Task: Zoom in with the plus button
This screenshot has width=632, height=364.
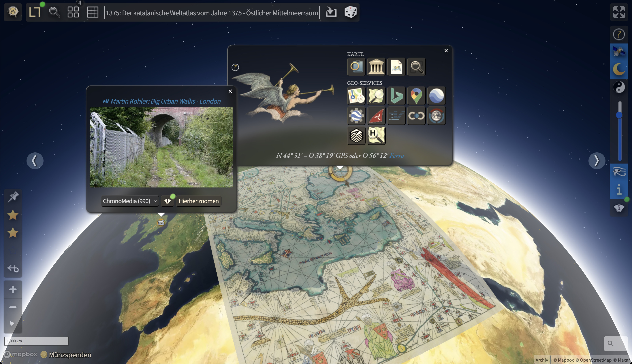Action: [x=13, y=289]
